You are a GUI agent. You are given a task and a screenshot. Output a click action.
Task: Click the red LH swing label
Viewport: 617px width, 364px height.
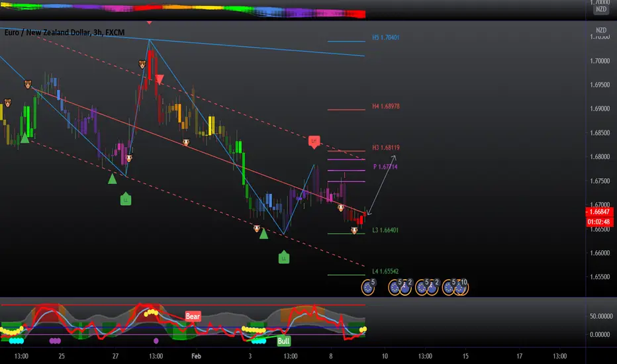(314, 142)
